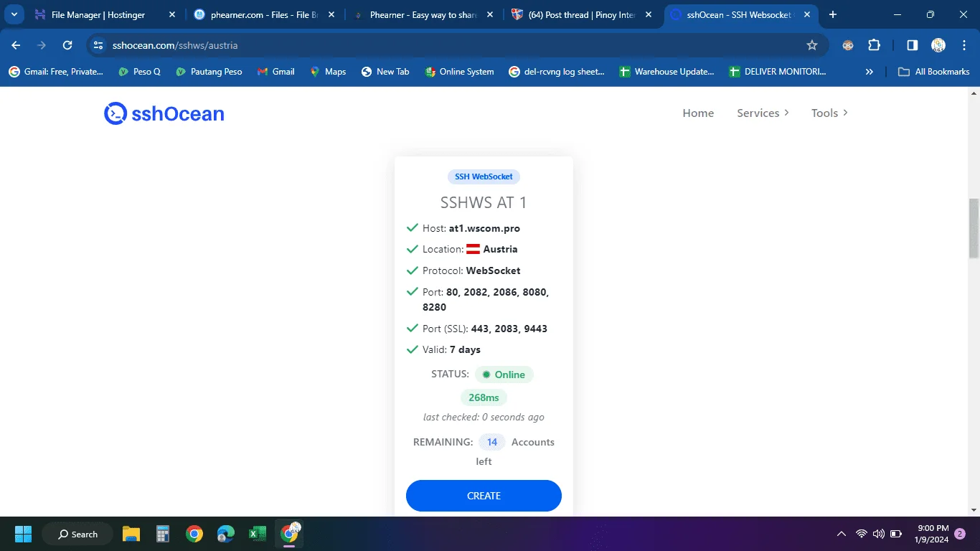This screenshot has width=980, height=551.
Task: Click the taskbar Search box
Action: [x=77, y=534]
